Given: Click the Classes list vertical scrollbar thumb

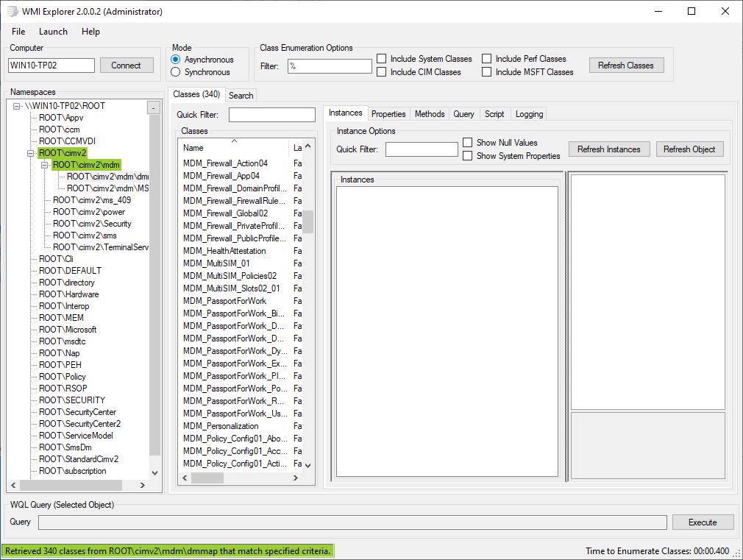Looking at the screenshot, I should [307, 221].
